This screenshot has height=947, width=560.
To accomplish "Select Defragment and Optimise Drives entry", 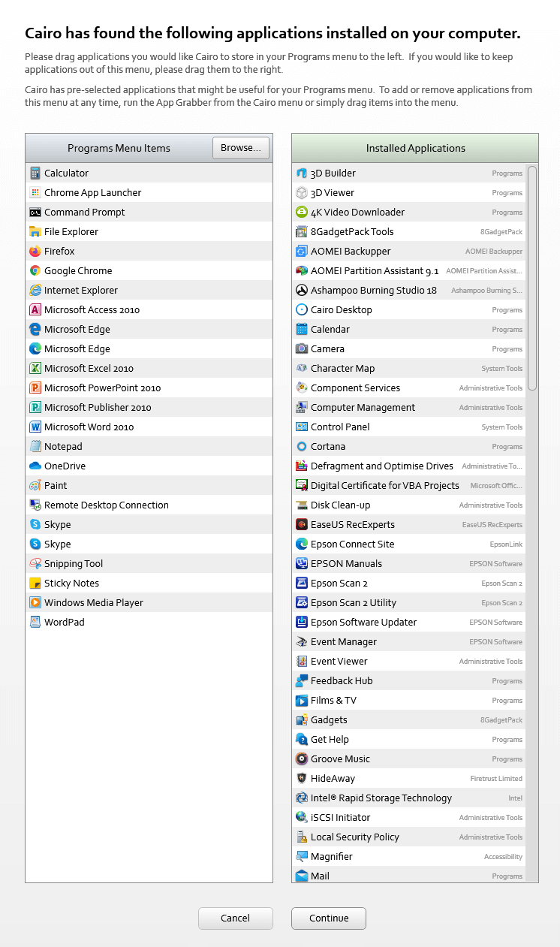I will [409, 466].
